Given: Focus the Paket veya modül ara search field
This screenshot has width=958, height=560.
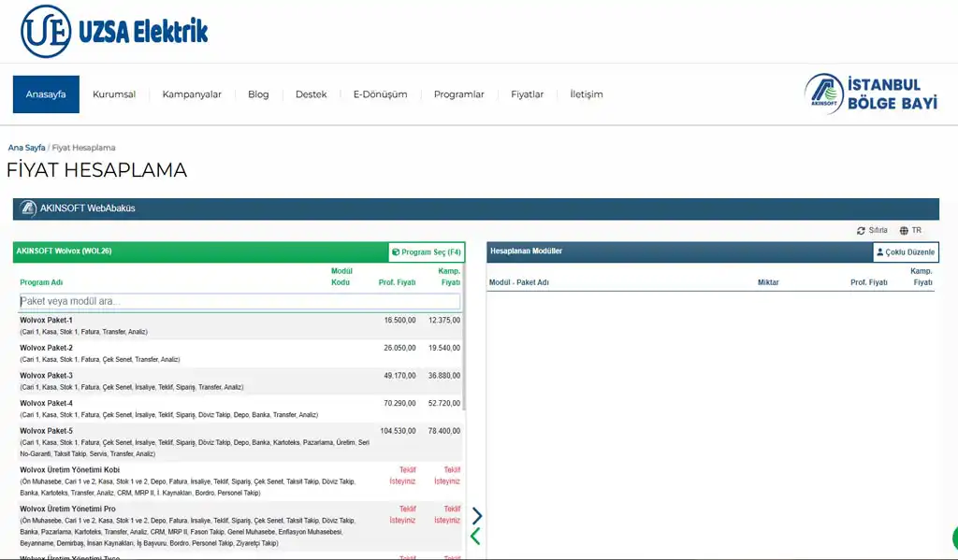Looking at the screenshot, I should [x=239, y=302].
